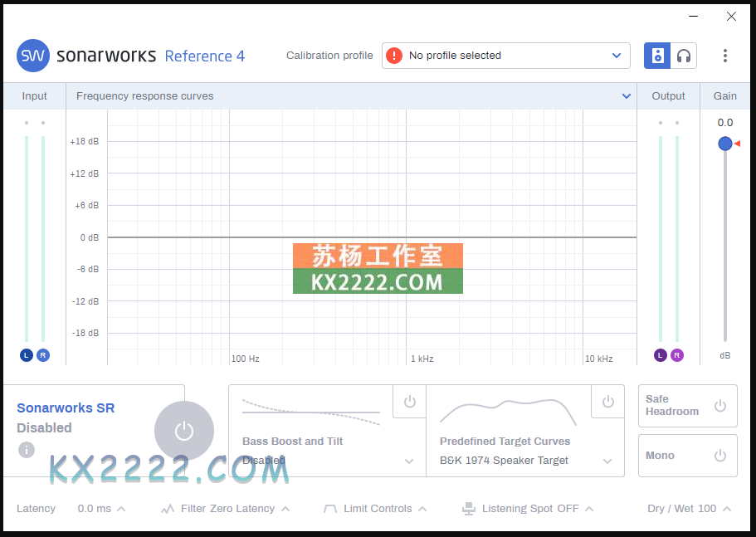Screen dimensions: 756x537
Task: Click the red gain marker arrow
Action: point(737,143)
